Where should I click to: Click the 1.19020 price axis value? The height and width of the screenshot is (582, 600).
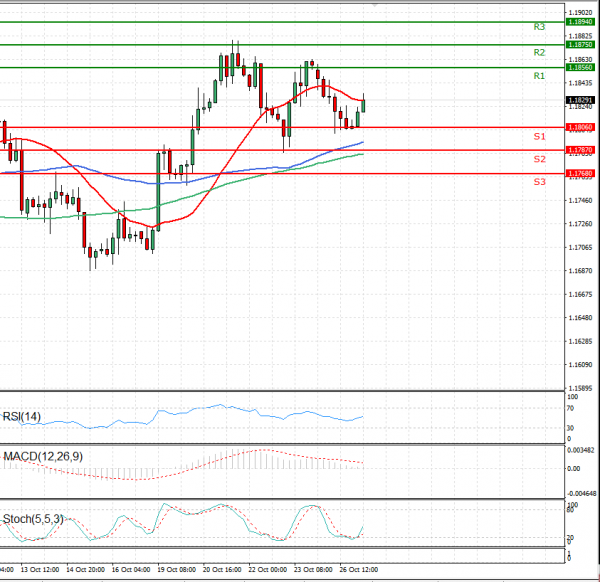pos(580,13)
